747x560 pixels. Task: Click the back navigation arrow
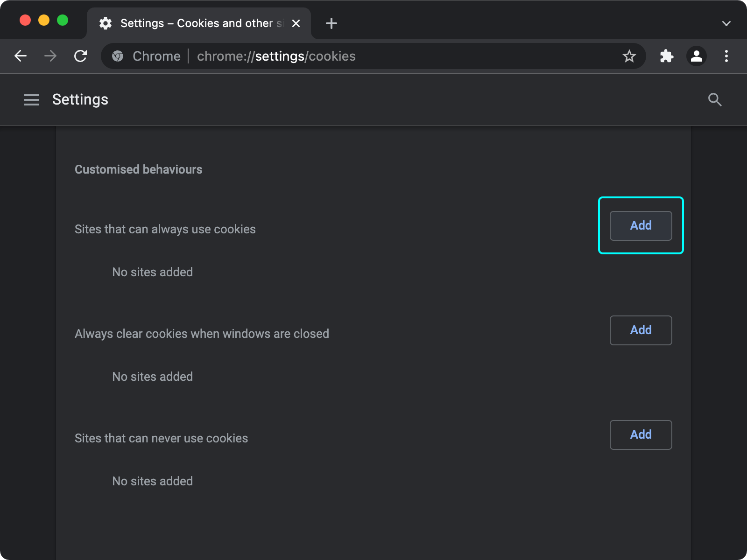click(21, 56)
